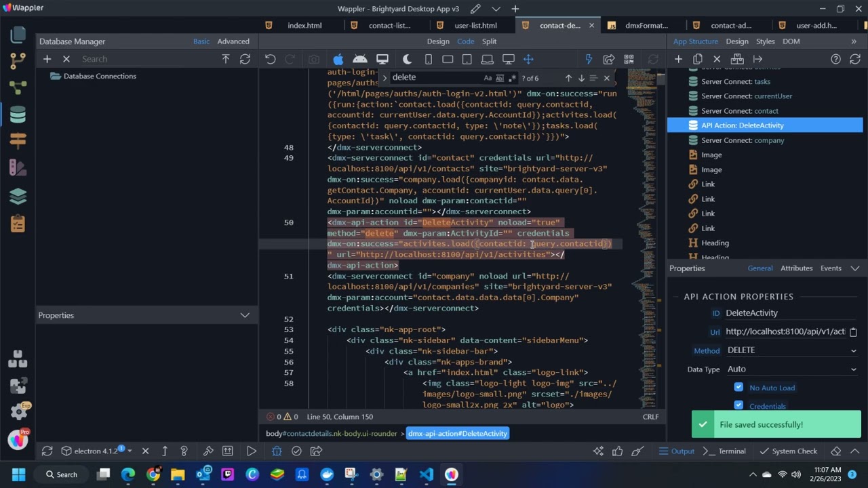Open the Git source control sidebar icon

(18, 61)
